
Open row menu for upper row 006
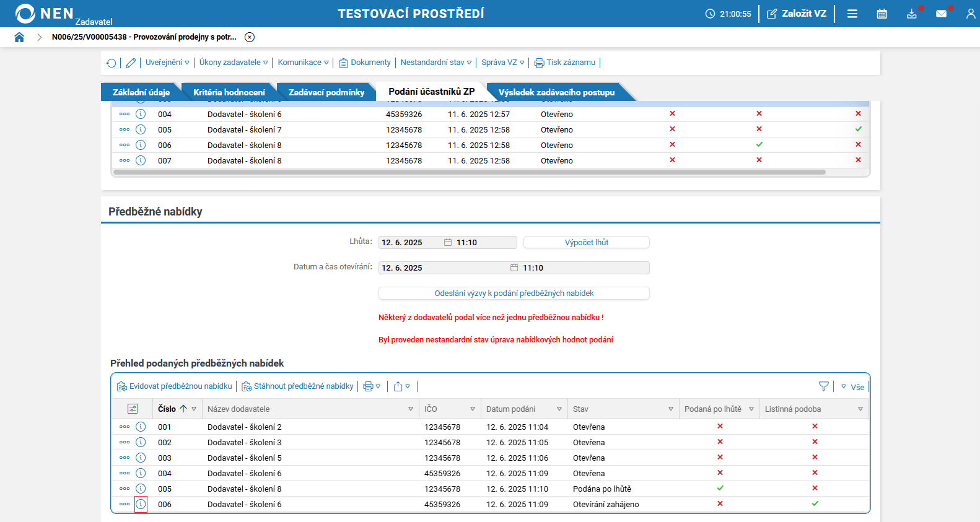click(125, 145)
